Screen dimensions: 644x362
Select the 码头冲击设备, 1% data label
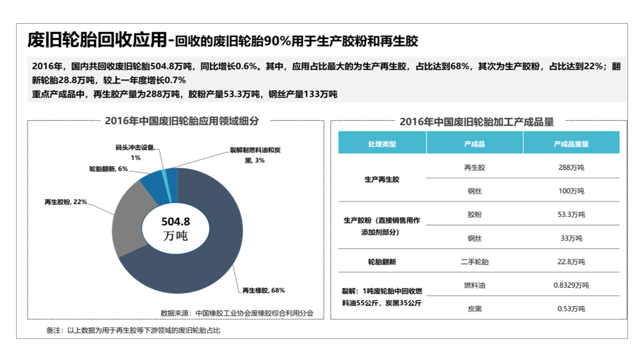pyautogui.click(x=135, y=152)
